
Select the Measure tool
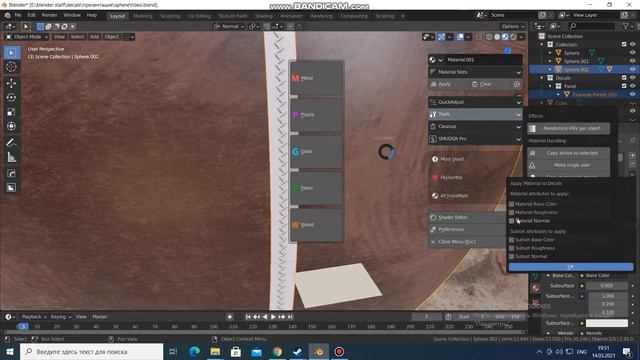pos(11,157)
